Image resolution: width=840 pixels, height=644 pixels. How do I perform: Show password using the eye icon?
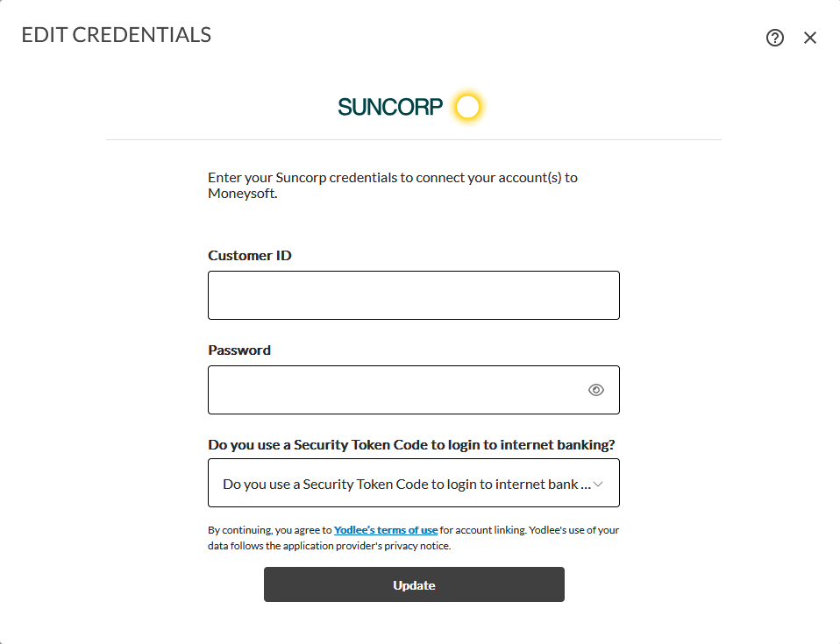[x=596, y=390]
